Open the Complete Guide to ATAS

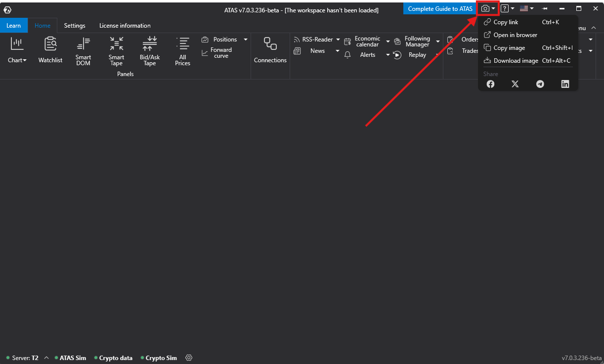[440, 9]
